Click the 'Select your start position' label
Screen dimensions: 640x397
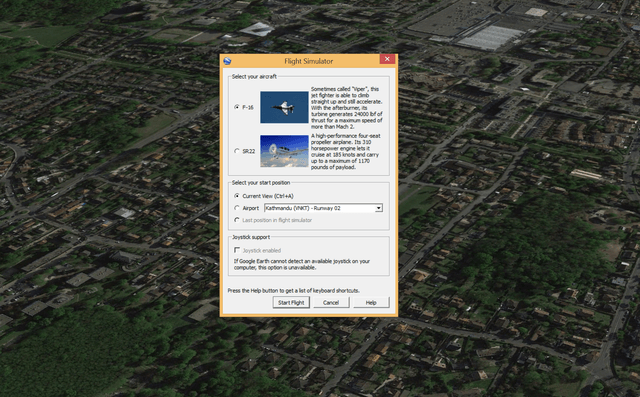(261, 183)
